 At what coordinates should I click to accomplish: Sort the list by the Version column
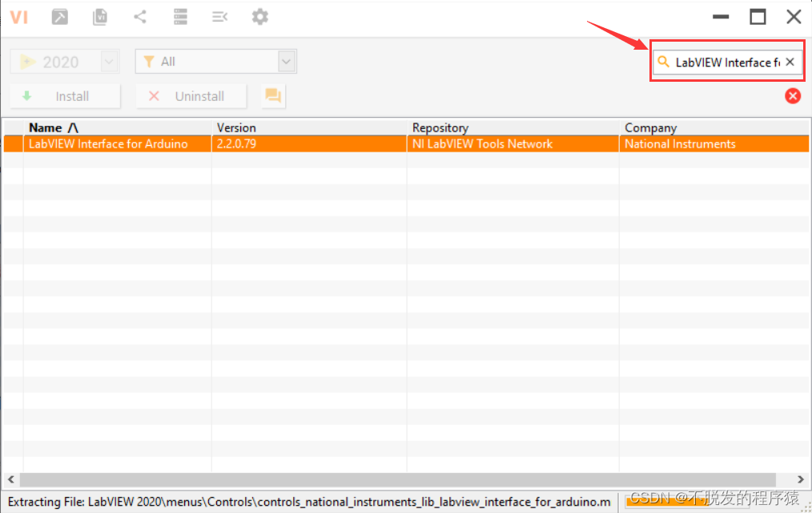[310, 127]
